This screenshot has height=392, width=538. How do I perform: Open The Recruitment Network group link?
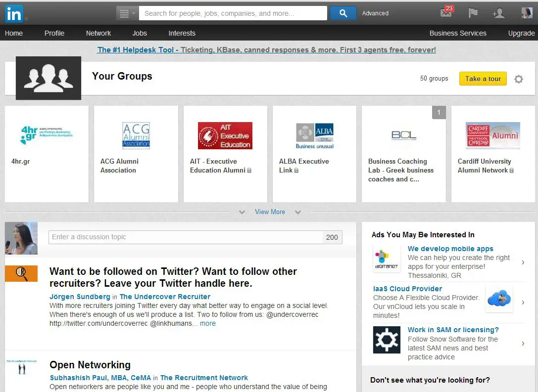click(x=204, y=378)
